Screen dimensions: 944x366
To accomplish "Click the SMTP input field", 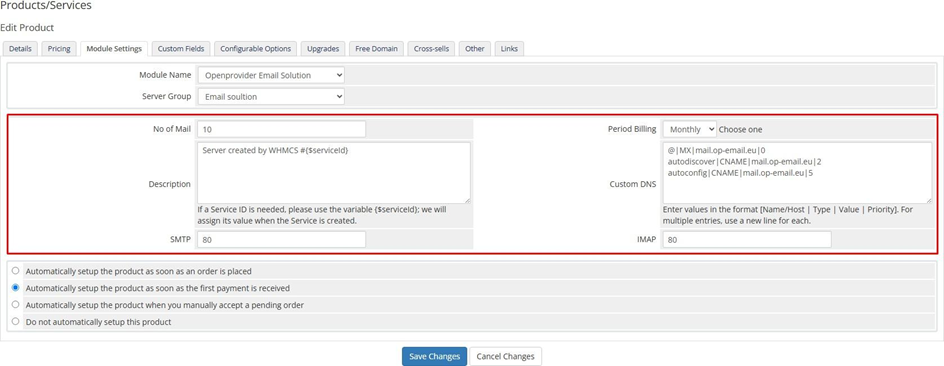I will pos(281,240).
